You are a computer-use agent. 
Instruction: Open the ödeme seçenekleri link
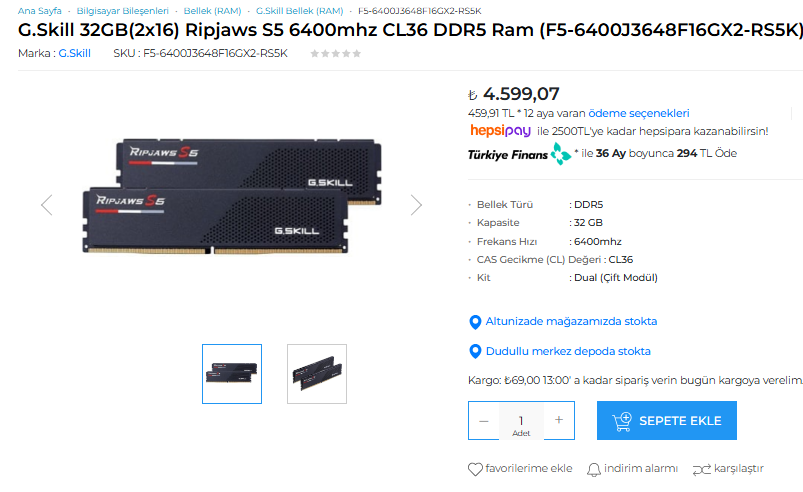coord(639,113)
